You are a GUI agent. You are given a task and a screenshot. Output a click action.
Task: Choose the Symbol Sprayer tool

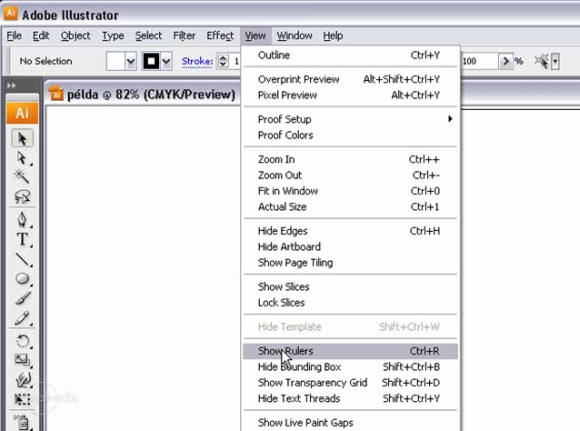pyautogui.click(x=22, y=422)
